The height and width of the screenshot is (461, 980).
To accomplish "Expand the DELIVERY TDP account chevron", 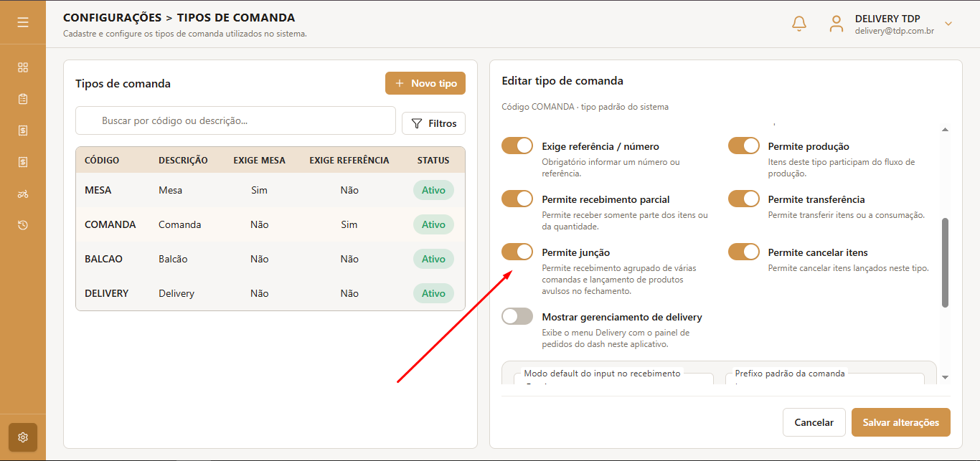I will [x=948, y=24].
